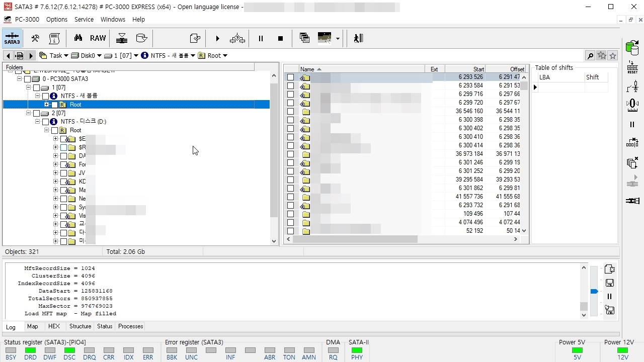Viewport: 644px width, 362px height.
Task: Click the blue marker on the log side slider
Action: (594, 291)
